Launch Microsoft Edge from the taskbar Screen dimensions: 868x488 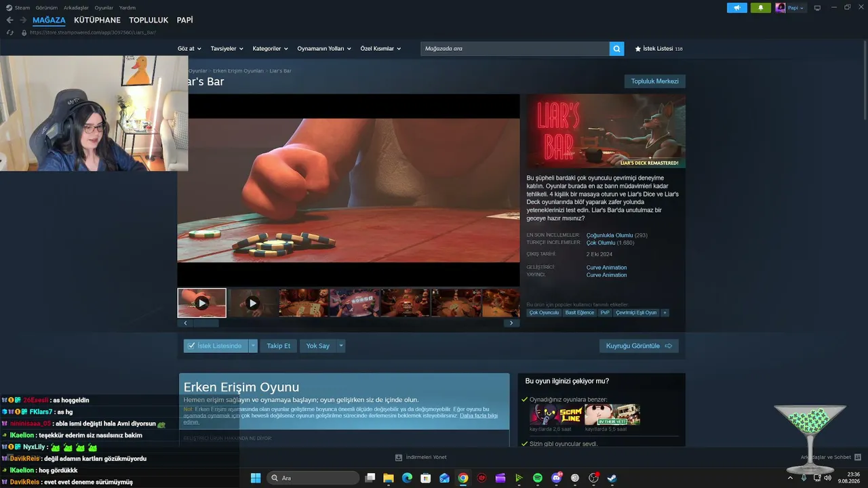click(x=407, y=478)
